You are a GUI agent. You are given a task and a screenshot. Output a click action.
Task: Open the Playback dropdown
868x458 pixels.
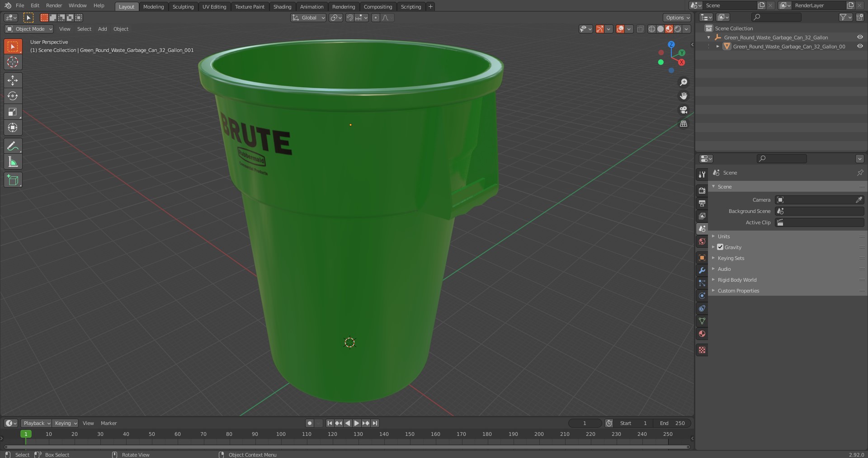36,423
